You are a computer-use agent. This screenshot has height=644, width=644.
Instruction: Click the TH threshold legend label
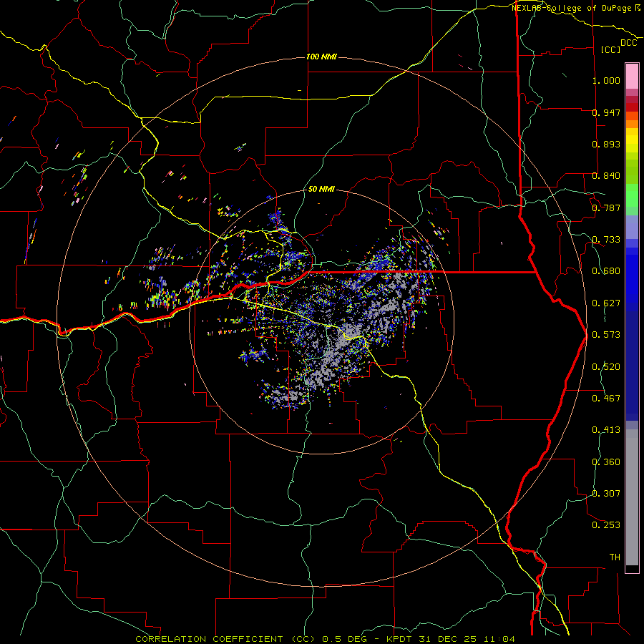pyautogui.click(x=615, y=557)
